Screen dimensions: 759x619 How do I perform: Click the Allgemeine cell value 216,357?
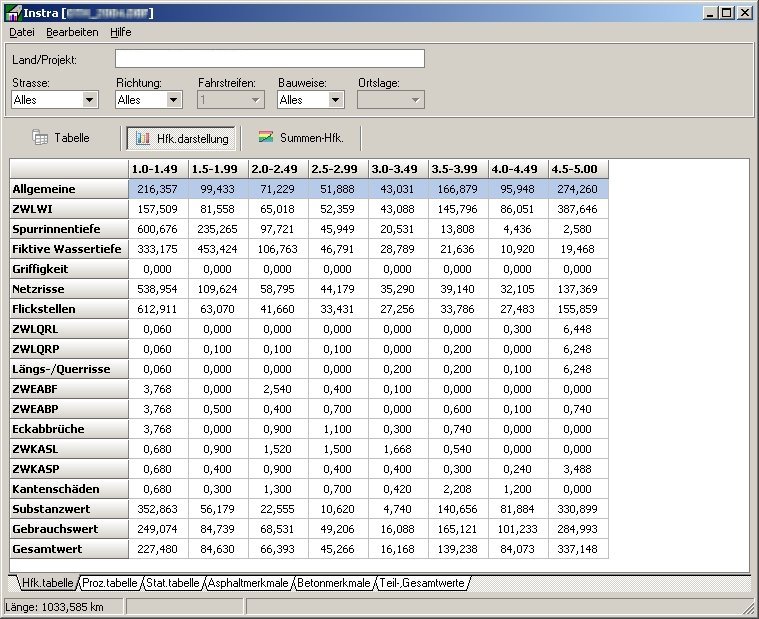(158, 189)
